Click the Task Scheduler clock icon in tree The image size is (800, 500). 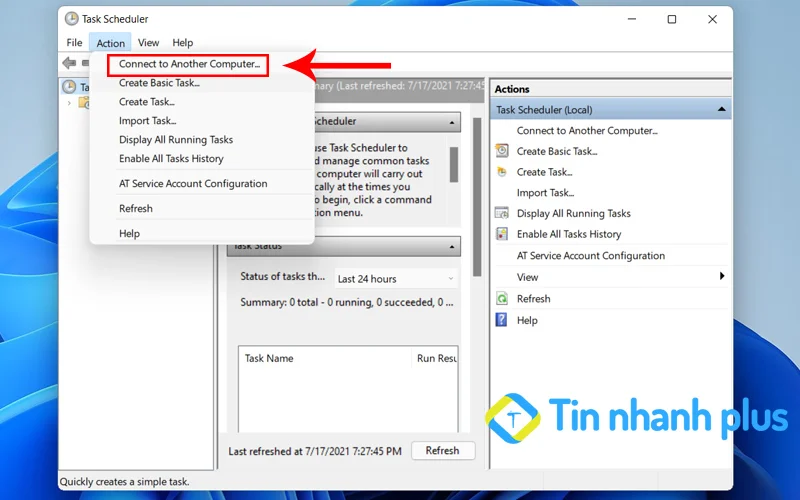[x=69, y=87]
